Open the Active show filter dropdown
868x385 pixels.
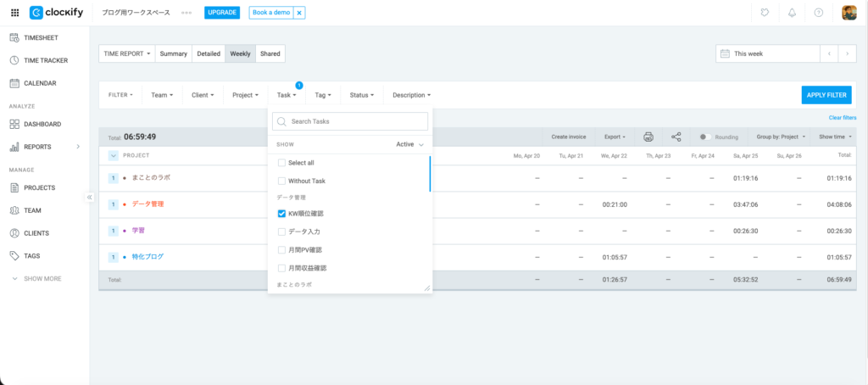coord(409,144)
